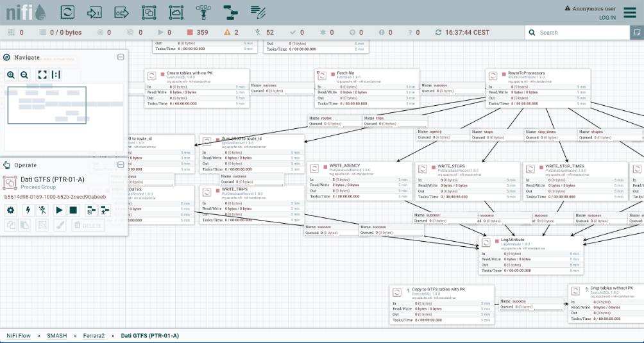The height and width of the screenshot is (343, 644).
Task: Select the Template tool
Action: [230, 12]
